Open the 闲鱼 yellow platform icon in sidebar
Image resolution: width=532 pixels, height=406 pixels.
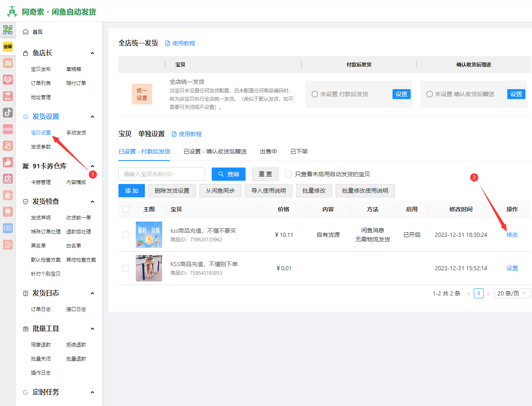tap(8, 46)
